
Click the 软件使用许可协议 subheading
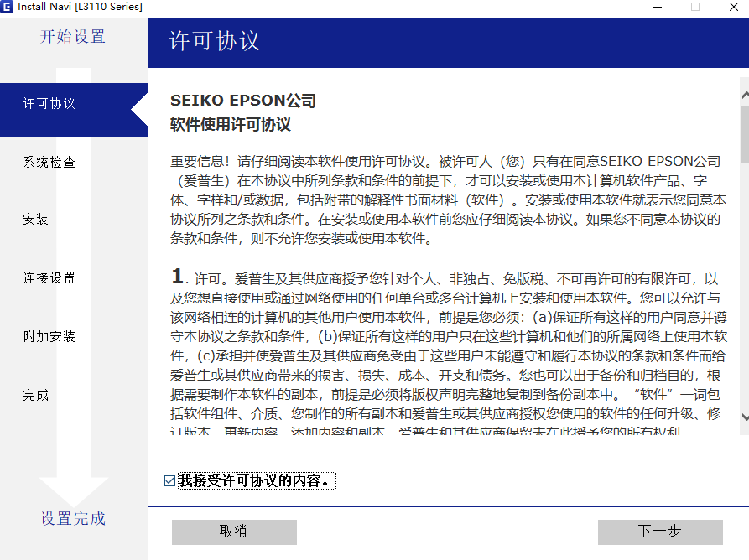click(231, 125)
